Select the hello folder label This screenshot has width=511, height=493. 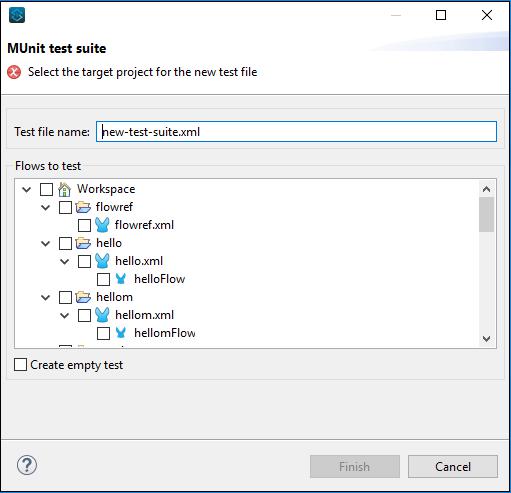[109, 243]
